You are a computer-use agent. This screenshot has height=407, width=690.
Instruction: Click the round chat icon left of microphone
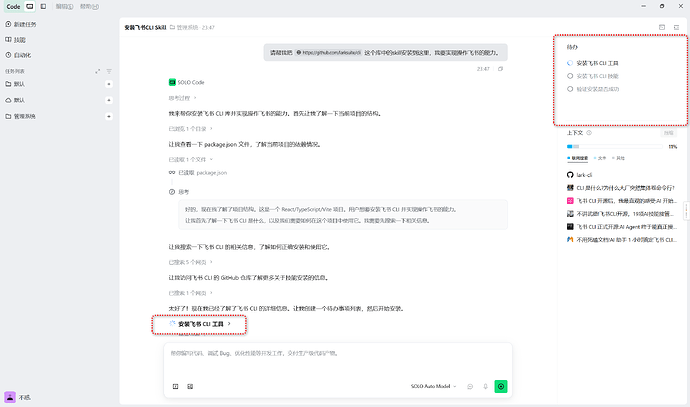tap(470, 386)
